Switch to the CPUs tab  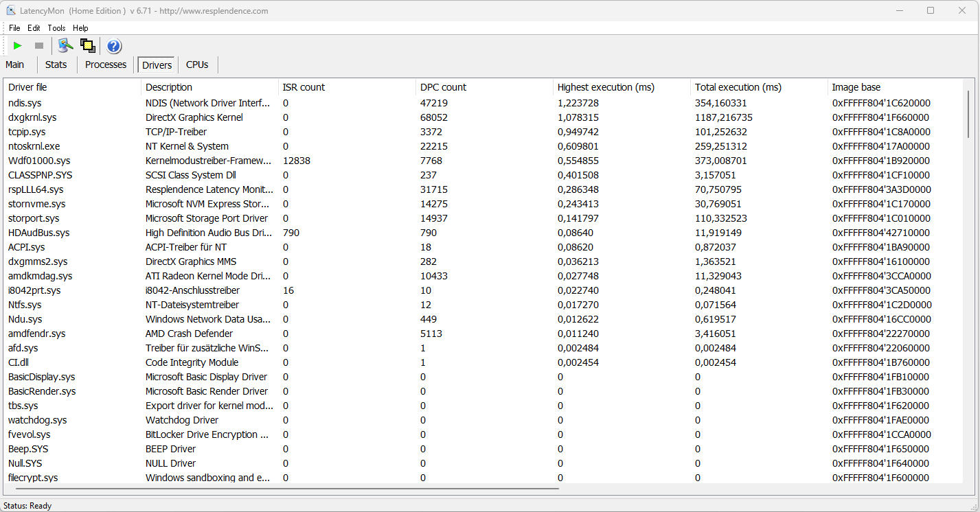click(x=197, y=65)
